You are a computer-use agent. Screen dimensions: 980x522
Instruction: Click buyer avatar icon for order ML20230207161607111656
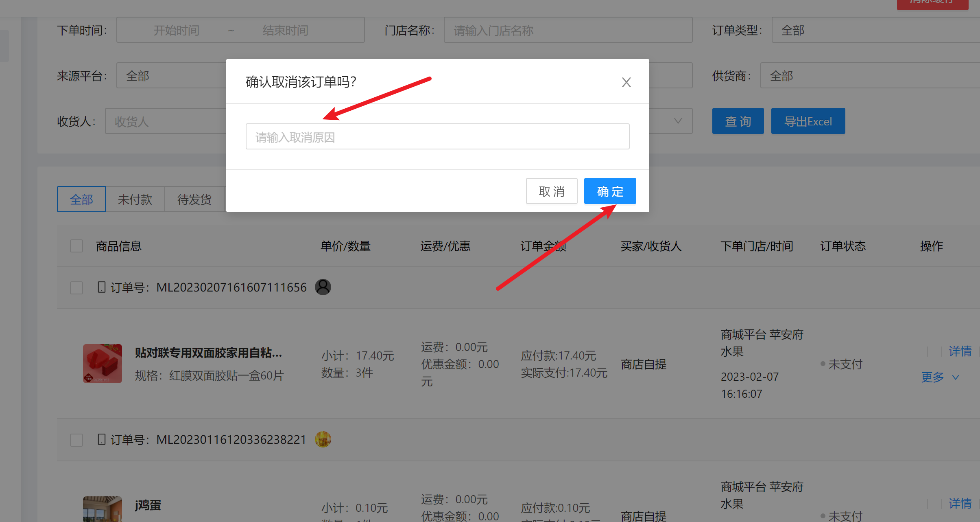(x=323, y=287)
